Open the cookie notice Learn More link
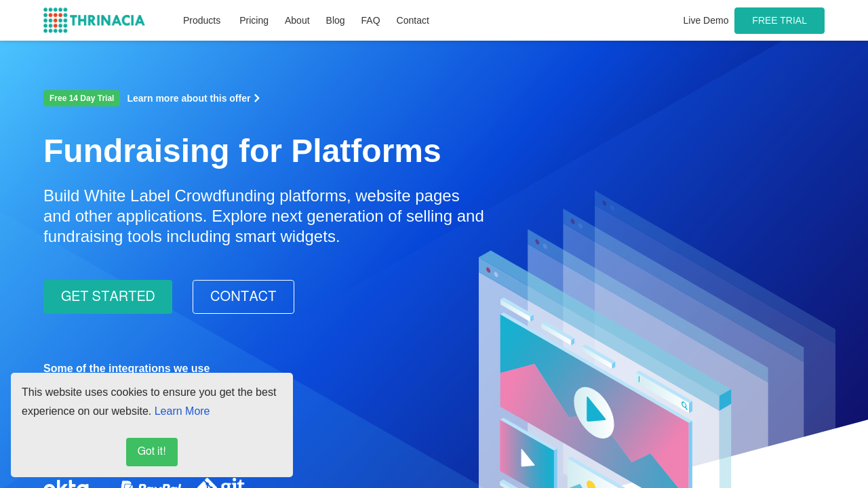 (x=182, y=411)
